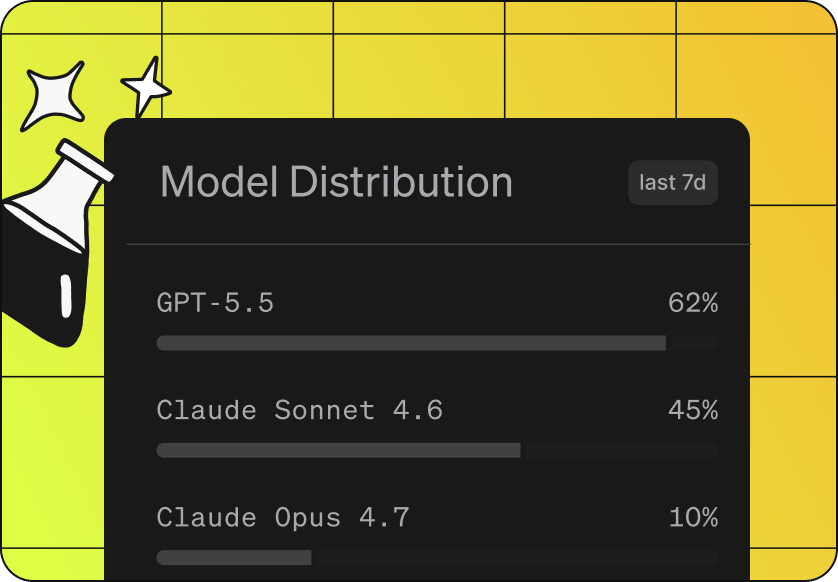Screen dimensions: 838x582
Task: Click the 45% value for Claude Sonnet
Action: (x=693, y=410)
